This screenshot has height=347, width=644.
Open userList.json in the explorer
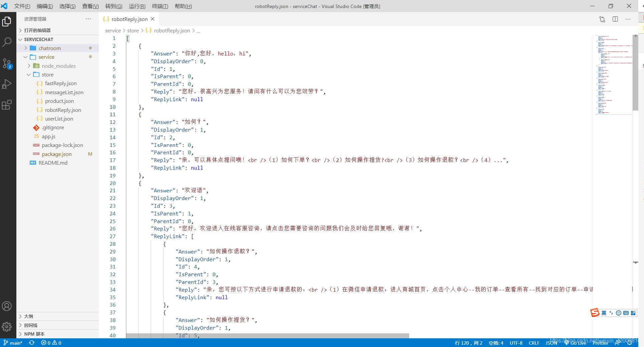[58, 119]
